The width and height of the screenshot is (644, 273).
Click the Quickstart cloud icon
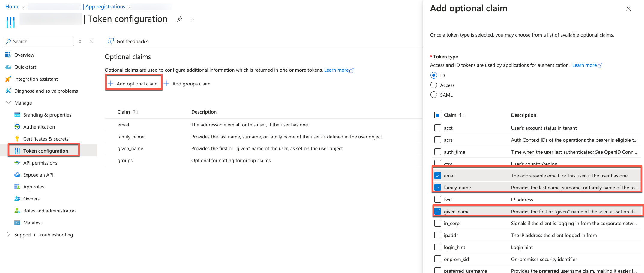[x=8, y=67]
